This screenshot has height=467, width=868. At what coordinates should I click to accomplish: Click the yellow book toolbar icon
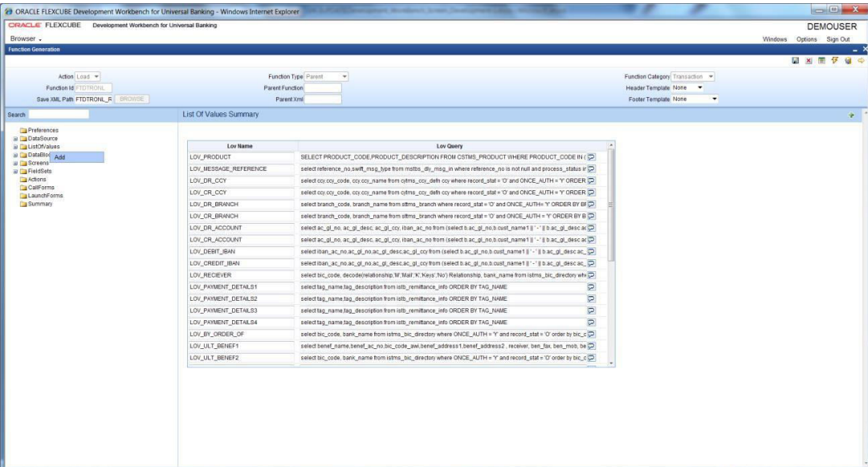[x=848, y=61]
